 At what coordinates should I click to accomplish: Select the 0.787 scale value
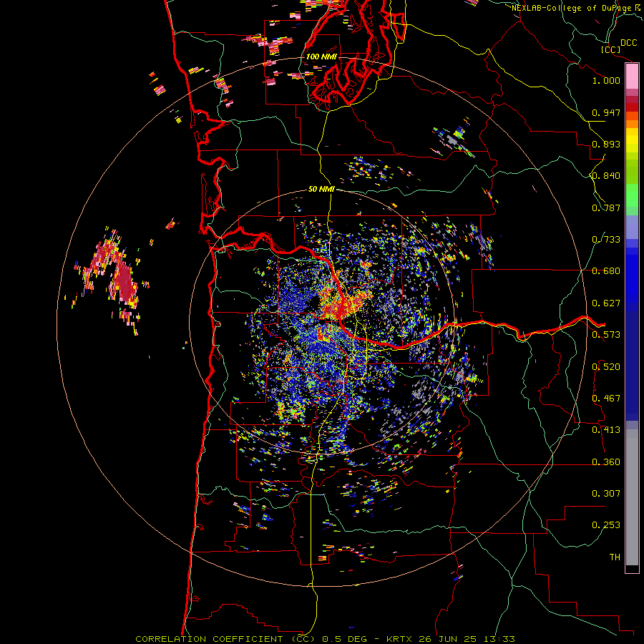point(606,208)
